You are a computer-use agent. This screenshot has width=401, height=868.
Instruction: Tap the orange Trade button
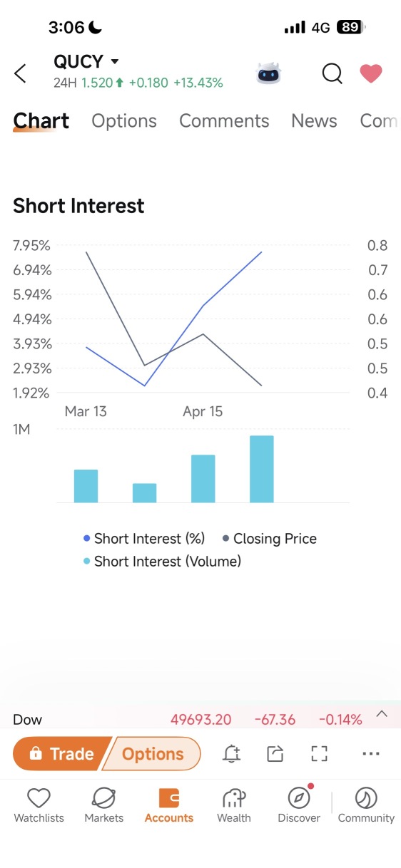tap(60, 754)
